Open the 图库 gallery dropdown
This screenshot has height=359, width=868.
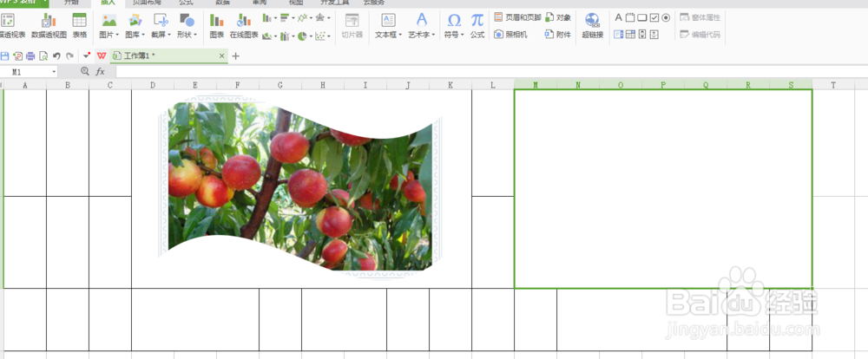tap(135, 25)
